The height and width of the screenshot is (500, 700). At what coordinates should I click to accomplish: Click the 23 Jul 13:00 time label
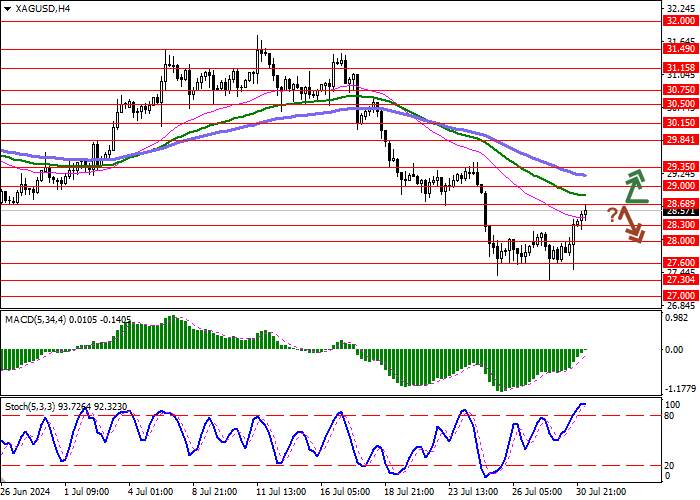point(473,492)
